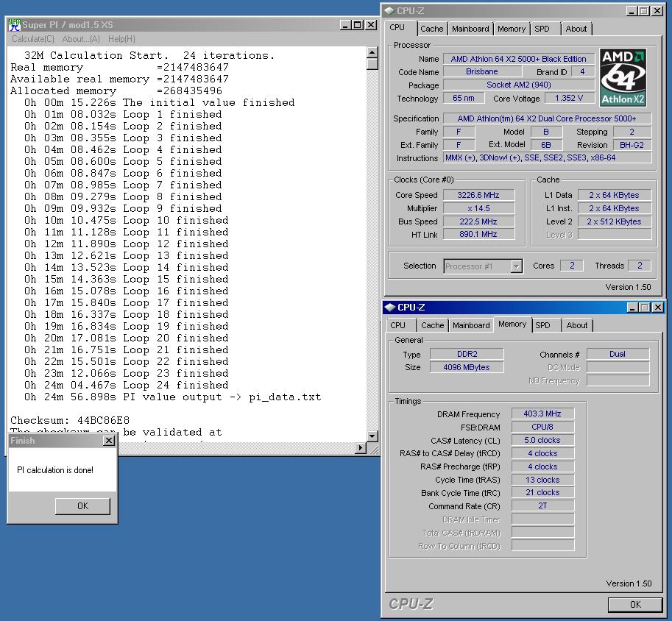
Task: Click the DRAM Frequency value 403.3 MHz
Action: (x=542, y=414)
